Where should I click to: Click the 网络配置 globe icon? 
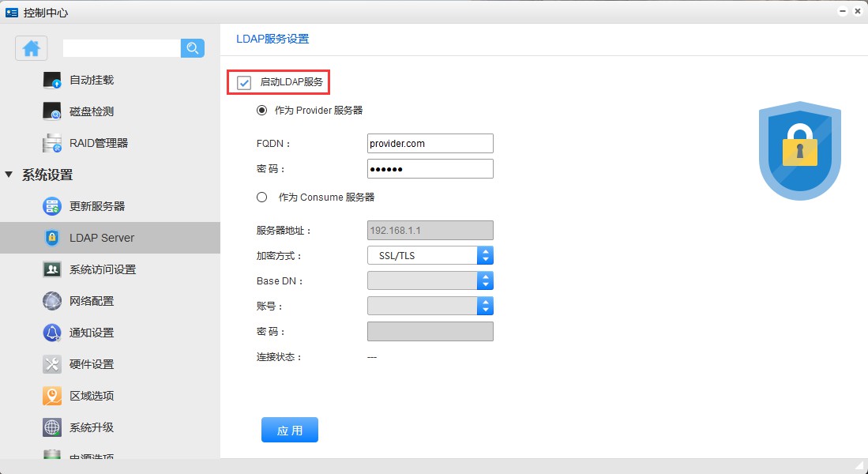(x=52, y=301)
